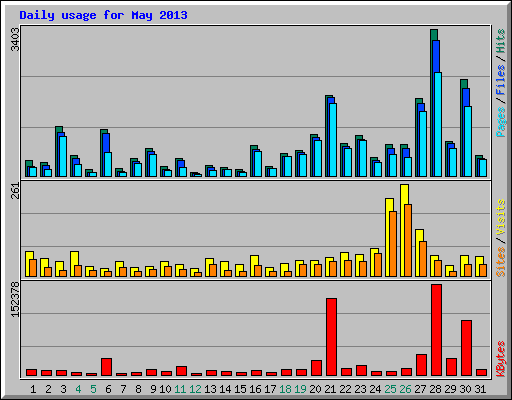Click the orange sites bar for day 25

click(x=393, y=244)
